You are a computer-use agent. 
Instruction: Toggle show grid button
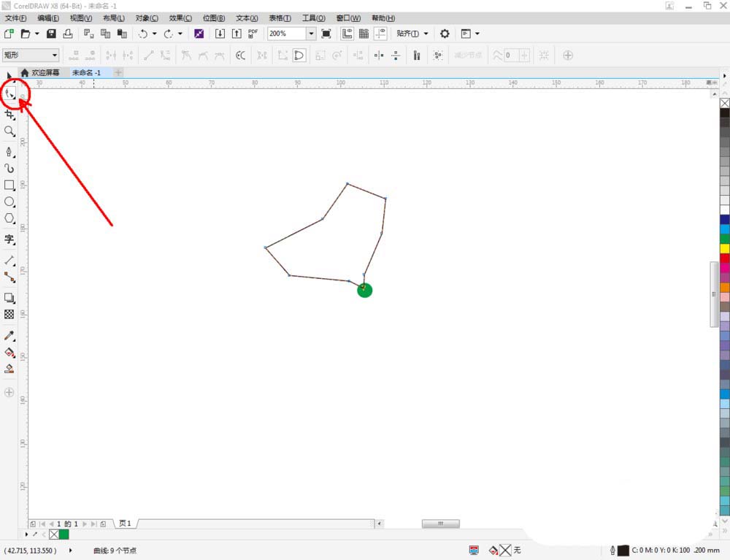tap(364, 34)
